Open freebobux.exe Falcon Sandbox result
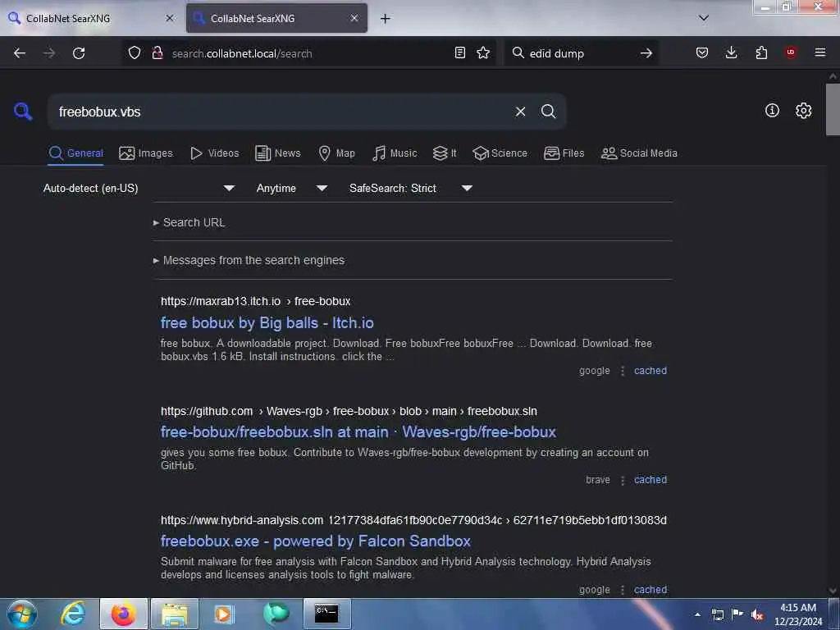 point(316,541)
